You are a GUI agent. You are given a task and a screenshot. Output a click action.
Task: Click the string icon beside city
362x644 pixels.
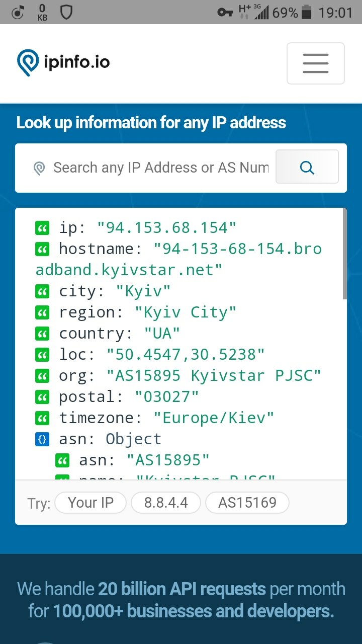[43, 292]
